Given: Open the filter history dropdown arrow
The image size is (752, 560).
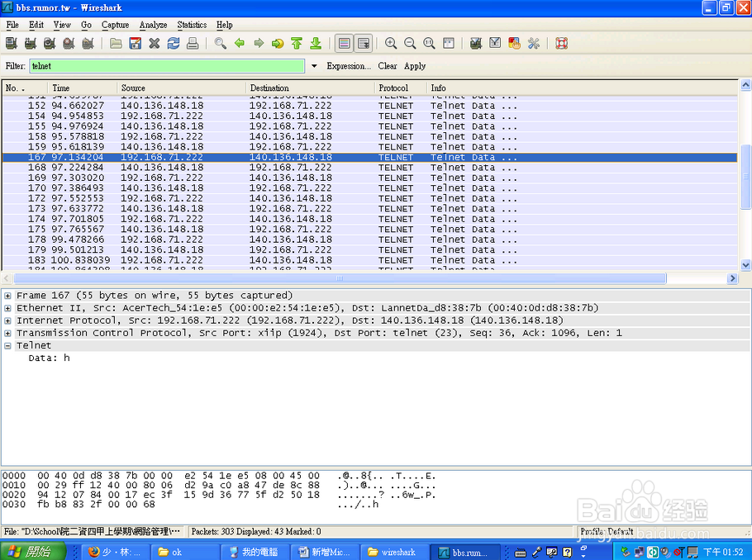Looking at the screenshot, I should click(x=314, y=66).
